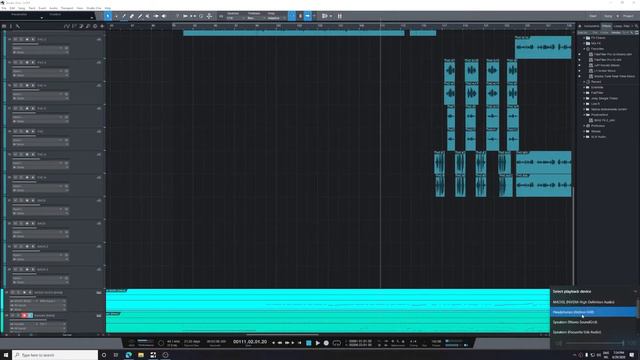
Task: Select the Listen tool
Action: point(164,16)
